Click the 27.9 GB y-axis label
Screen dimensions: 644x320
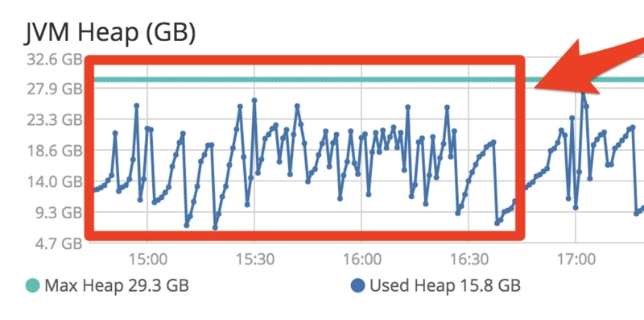[55, 89]
